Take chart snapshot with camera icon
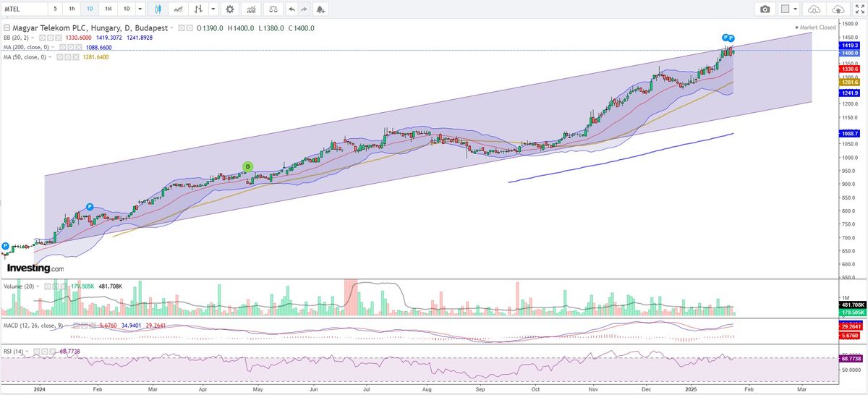The image size is (868, 395). pos(765,9)
